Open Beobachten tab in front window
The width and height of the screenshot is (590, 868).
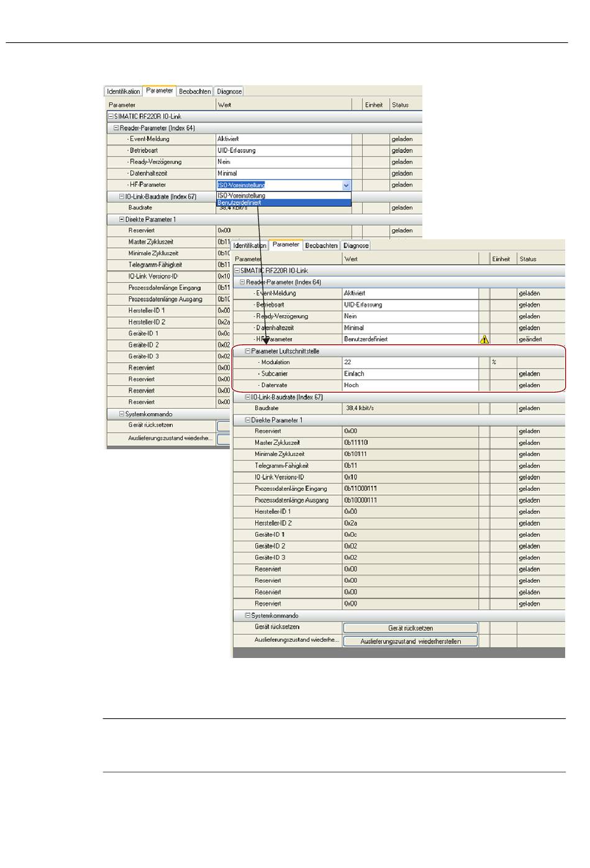click(322, 245)
